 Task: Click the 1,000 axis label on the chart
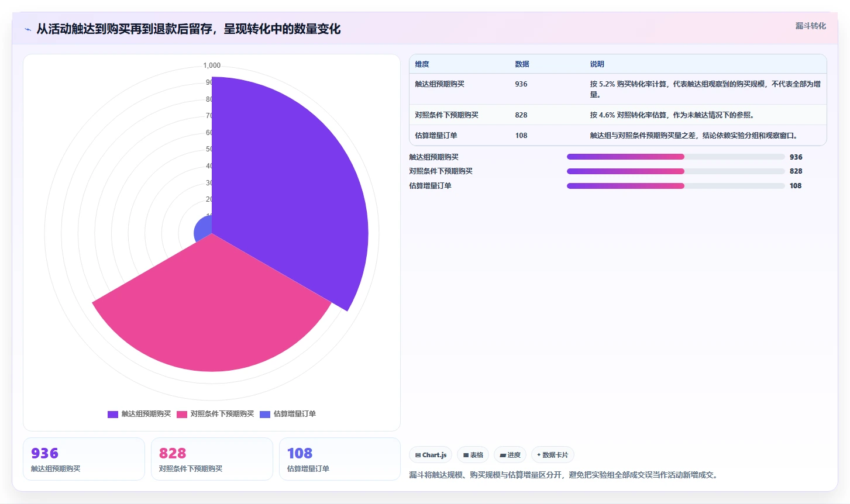(212, 65)
